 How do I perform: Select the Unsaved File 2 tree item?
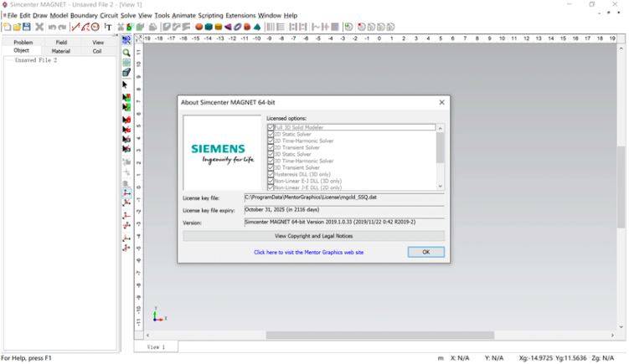point(36,60)
